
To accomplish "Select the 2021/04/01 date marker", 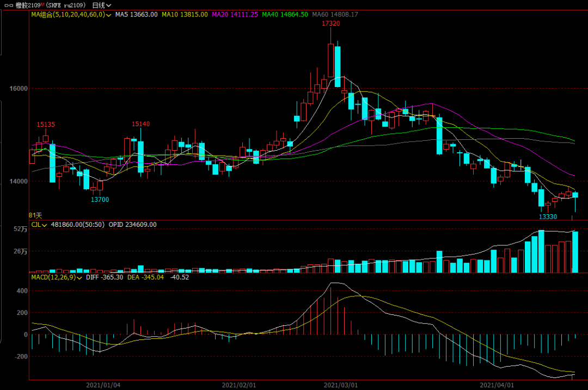I will point(497,385).
